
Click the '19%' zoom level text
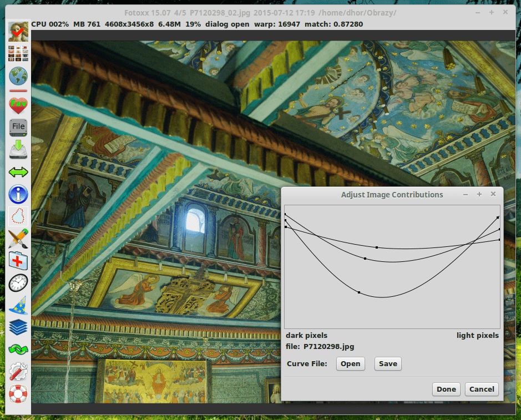point(193,24)
